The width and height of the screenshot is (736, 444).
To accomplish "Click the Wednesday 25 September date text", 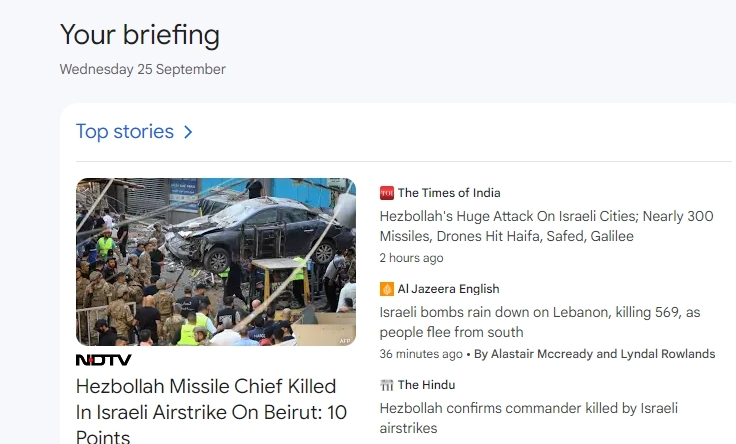I will click(143, 69).
